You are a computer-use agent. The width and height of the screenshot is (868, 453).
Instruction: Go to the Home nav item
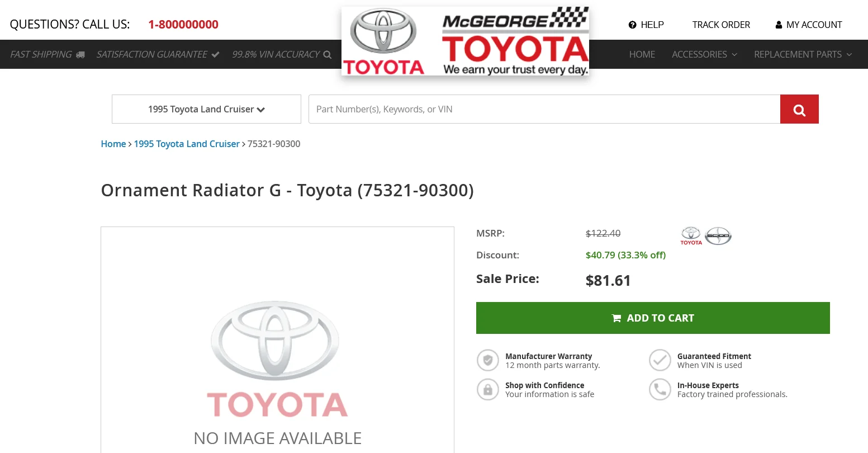pos(642,54)
